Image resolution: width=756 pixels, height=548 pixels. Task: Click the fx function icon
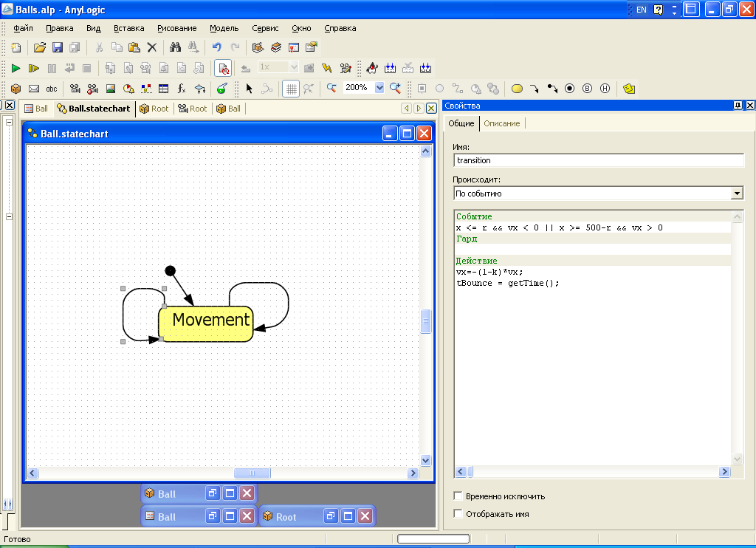pos(182,89)
